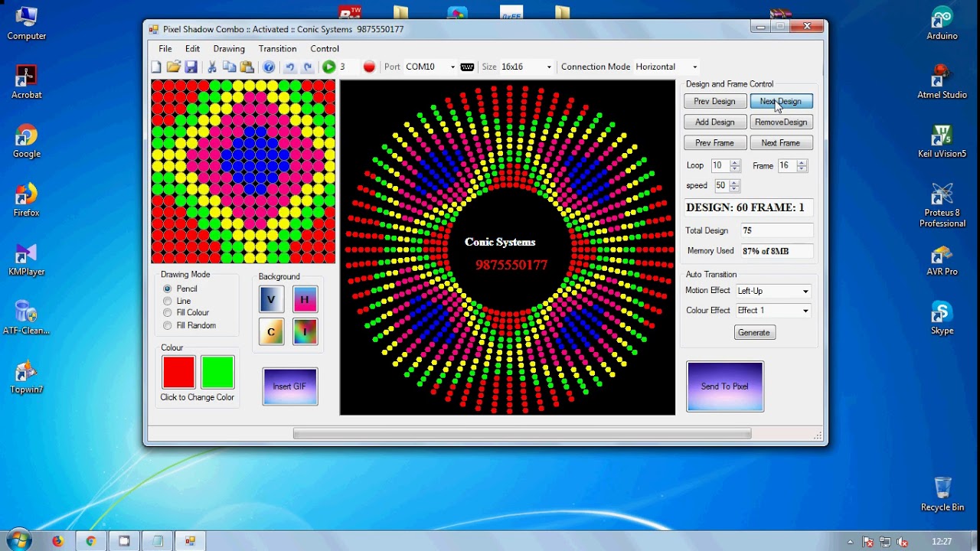Screen dimensions: 980x551
Task: Advance with the Next Frame button
Action: coord(781,143)
